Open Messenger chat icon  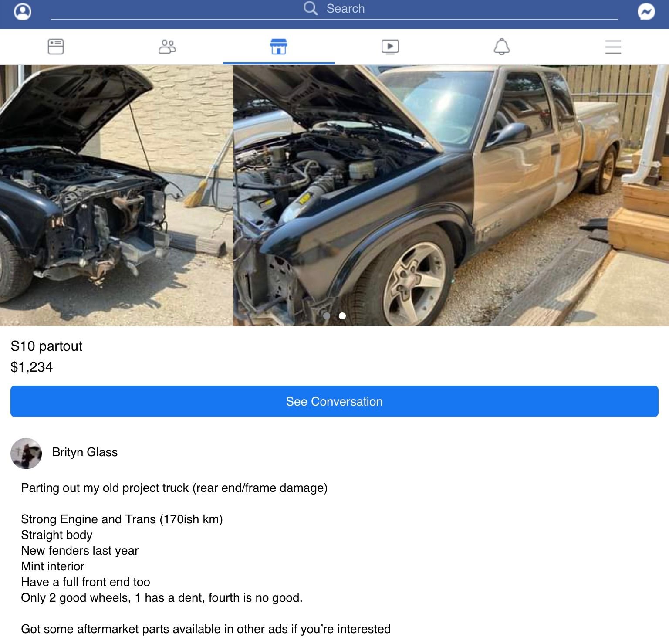point(646,12)
